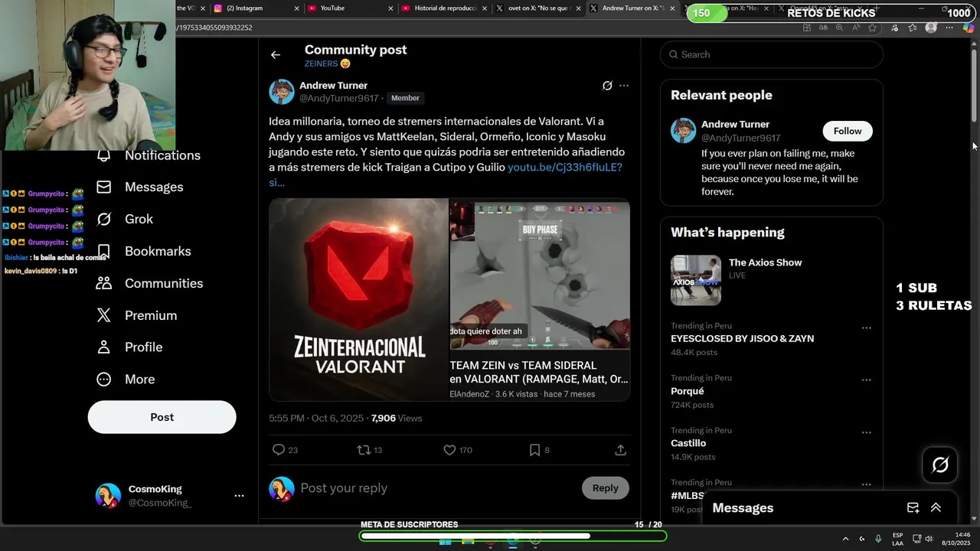This screenshot has height=551, width=980.
Task: Open the TEAM ZEIN vs TEAM SIDERAL video card
Action: 540,299
